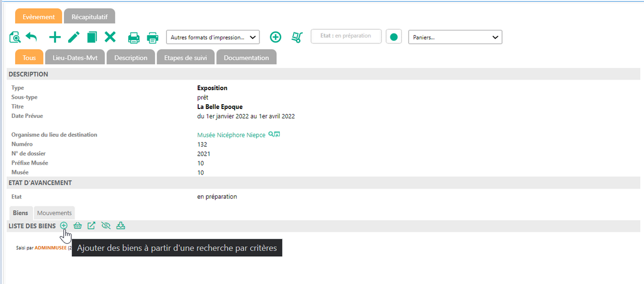Open the Musée Nicéphore Niepce link

(231, 135)
